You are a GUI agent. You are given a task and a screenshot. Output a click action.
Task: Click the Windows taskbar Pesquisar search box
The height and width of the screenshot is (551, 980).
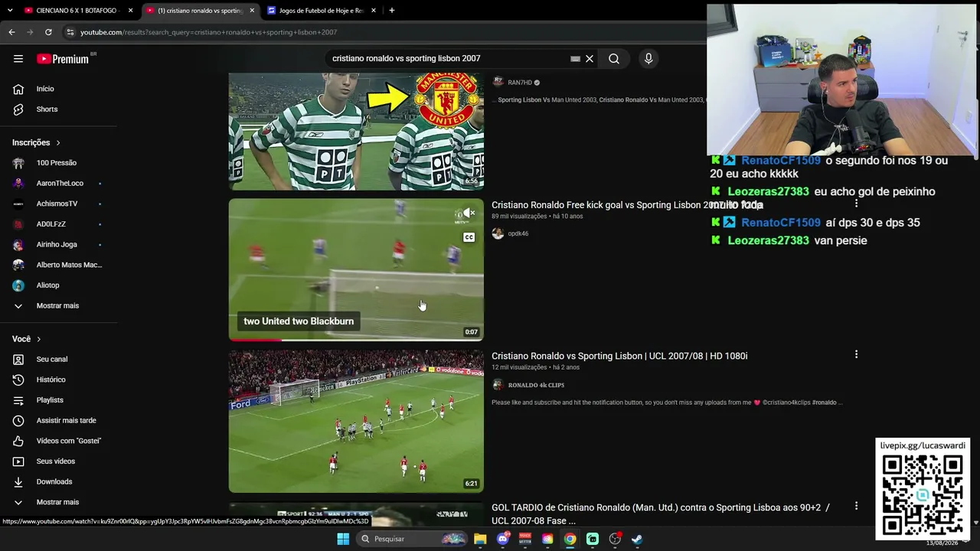pos(412,539)
